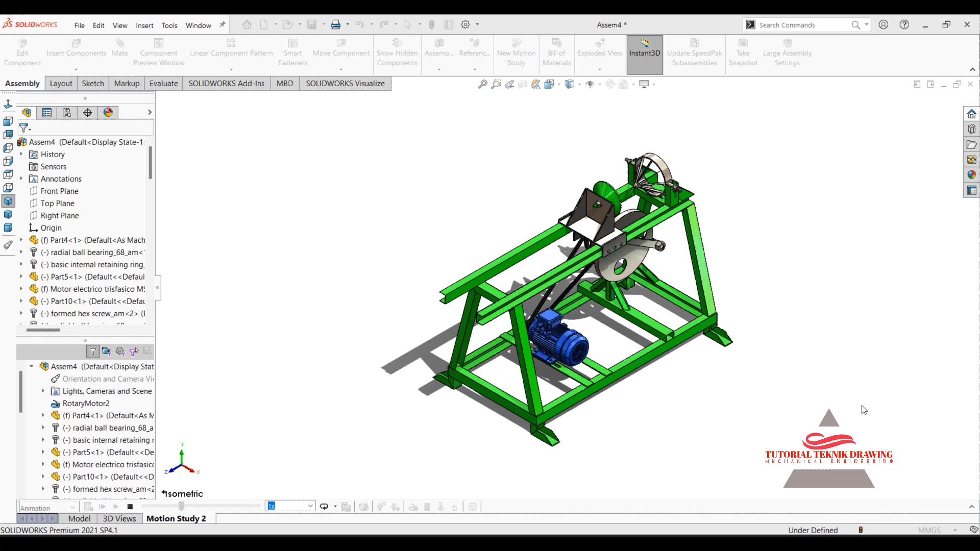Click New Motion Study button

pos(516,53)
